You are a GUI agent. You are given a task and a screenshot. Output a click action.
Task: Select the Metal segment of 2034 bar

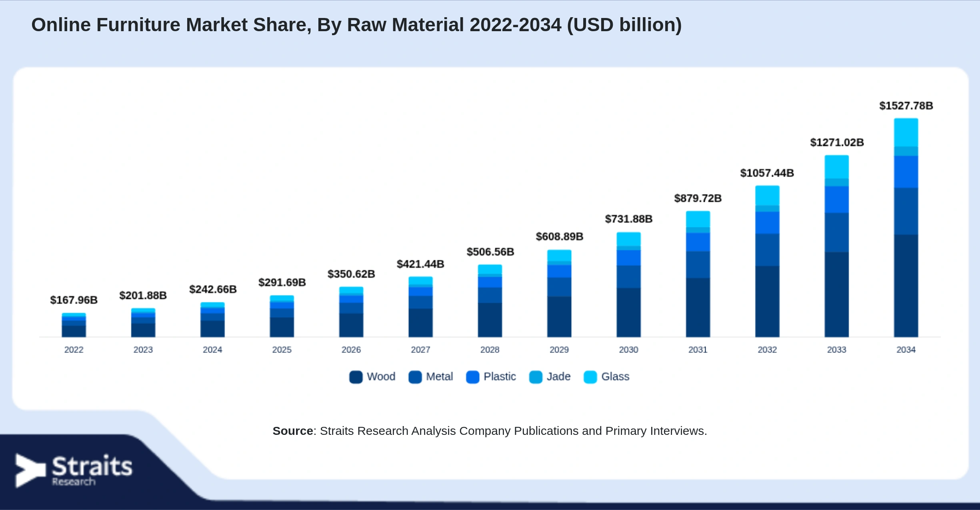tap(906, 211)
